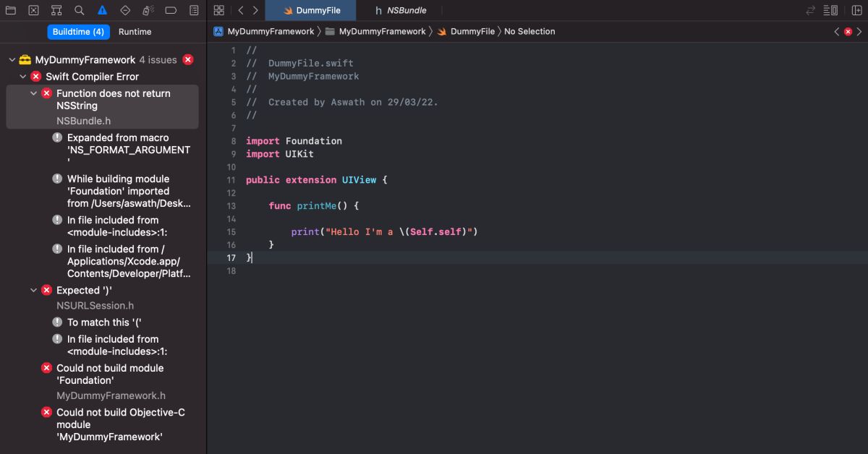Open the DummyFile editor tab

pyautogui.click(x=311, y=11)
